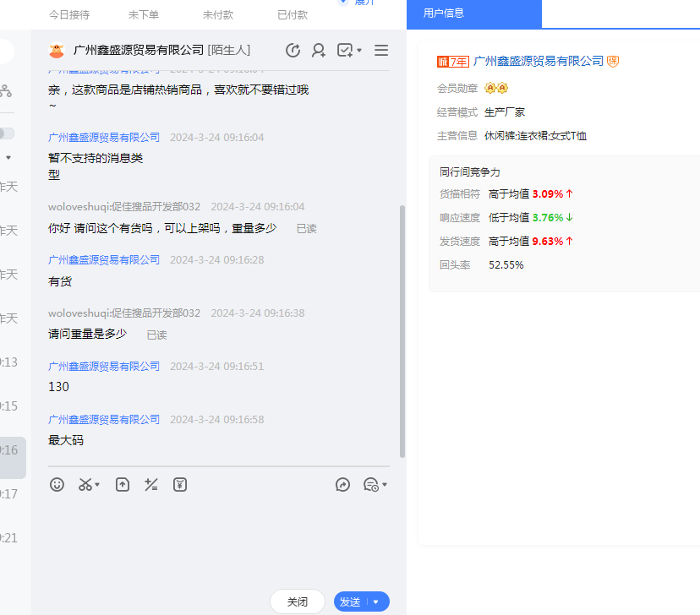Expand the send button dropdown arrow
Image resolution: width=700 pixels, height=615 pixels.
376,601
